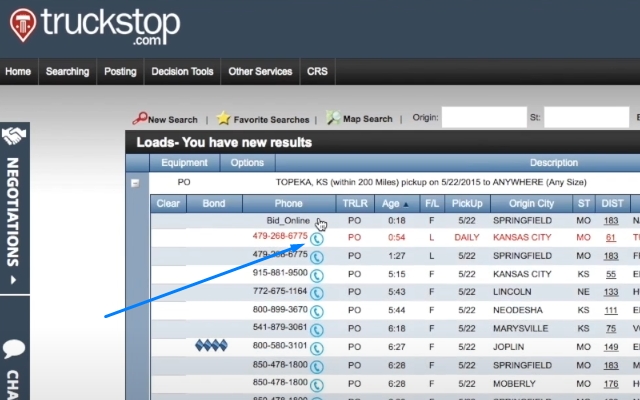Open the Searching menu
This screenshot has height=400, width=640.
click(x=67, y=71)
